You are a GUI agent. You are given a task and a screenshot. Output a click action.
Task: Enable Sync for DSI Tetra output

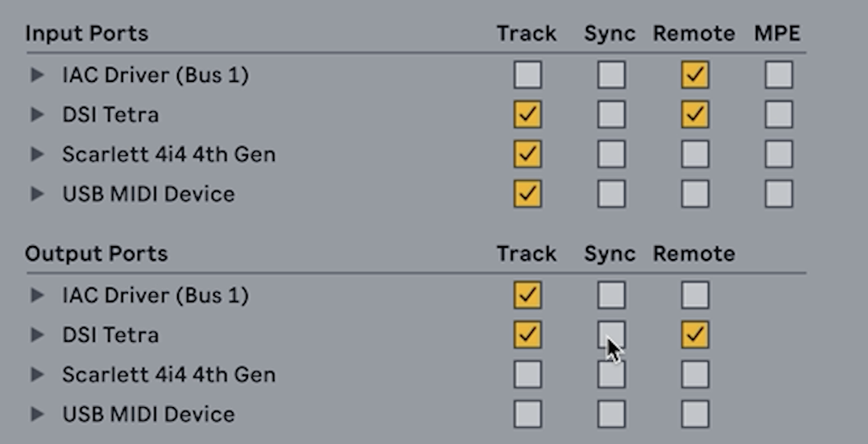(x=611, y=335)
